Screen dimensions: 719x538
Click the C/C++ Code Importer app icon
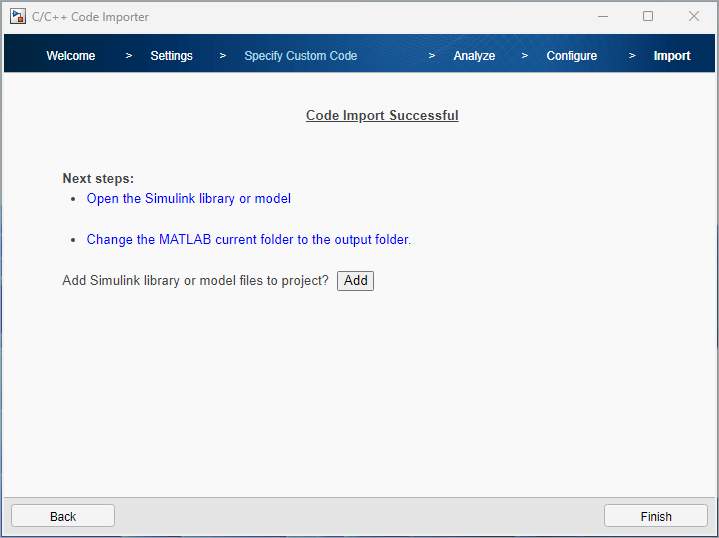[x=18, y=17]
